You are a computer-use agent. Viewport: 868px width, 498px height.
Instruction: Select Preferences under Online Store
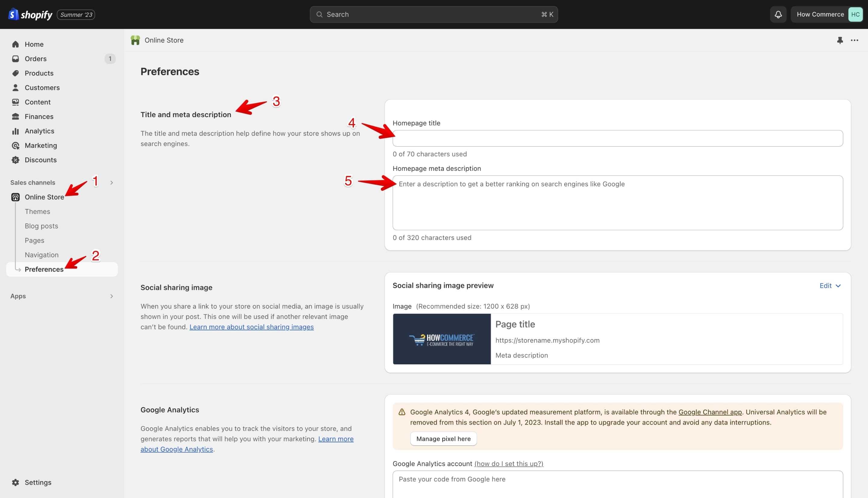[62, 269]
